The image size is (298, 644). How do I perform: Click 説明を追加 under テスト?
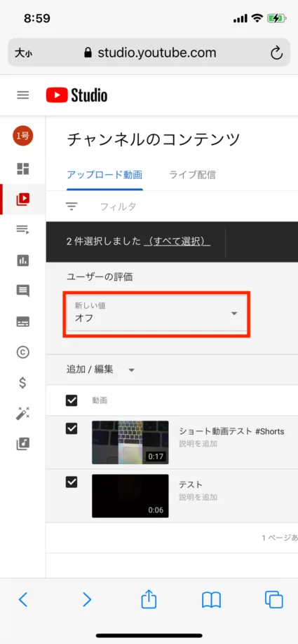pos(198,497)
